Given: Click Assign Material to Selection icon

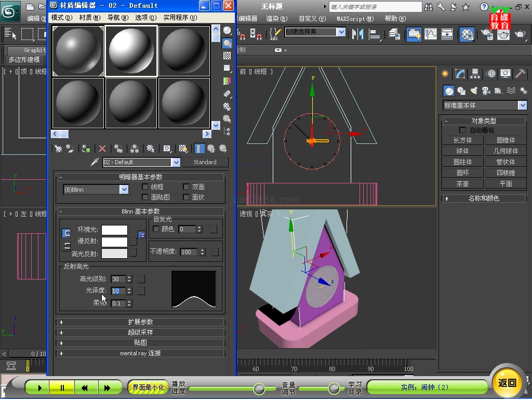Looking at the screenshot, I should [x=86, y=149].
